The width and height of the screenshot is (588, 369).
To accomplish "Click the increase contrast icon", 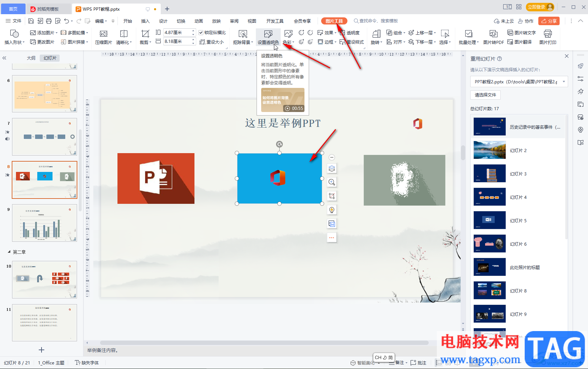I will click(x=301, y=33).
